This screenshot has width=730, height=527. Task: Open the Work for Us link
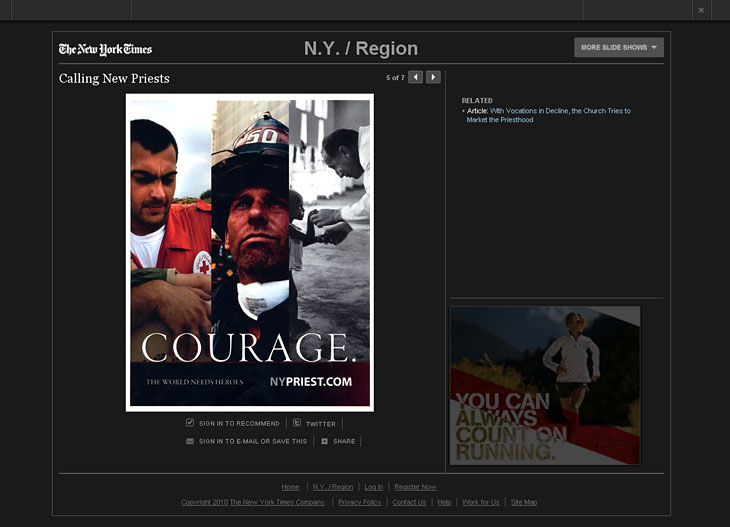point(480,502)
